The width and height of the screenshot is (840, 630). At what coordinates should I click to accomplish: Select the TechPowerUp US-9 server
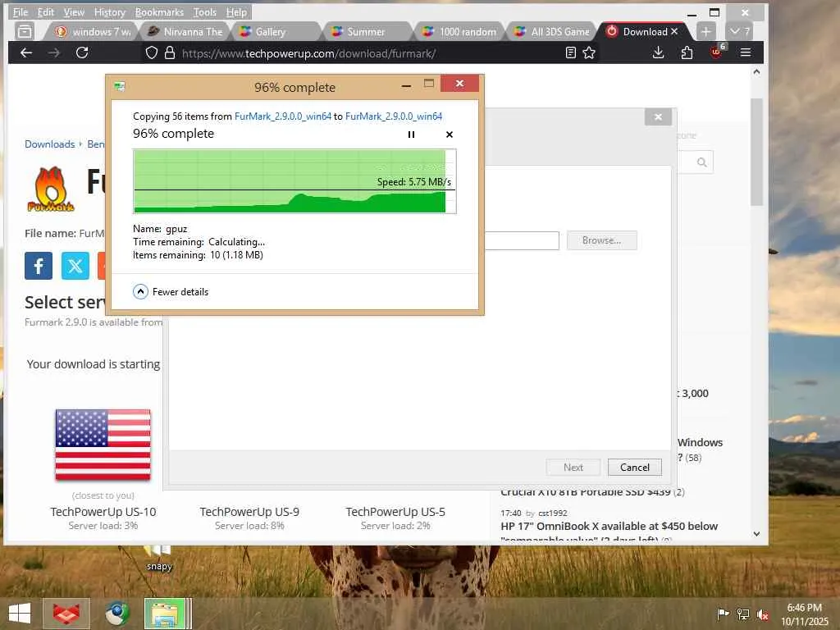pos(249,512)
